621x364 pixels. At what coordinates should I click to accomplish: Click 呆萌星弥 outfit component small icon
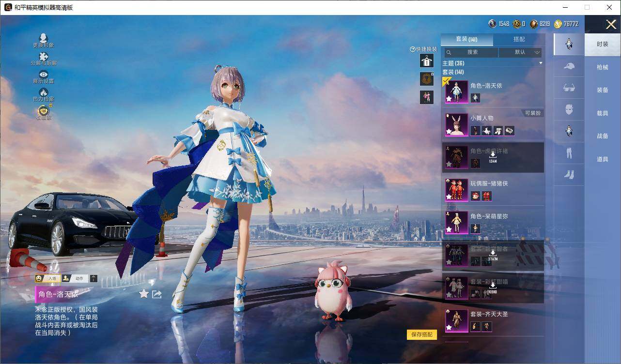tap(475, 228)
